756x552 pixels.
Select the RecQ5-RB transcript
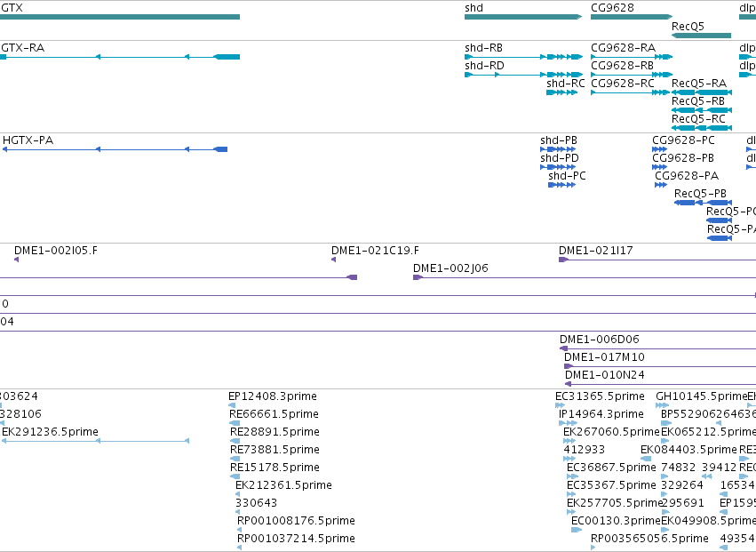click(702, 110)
